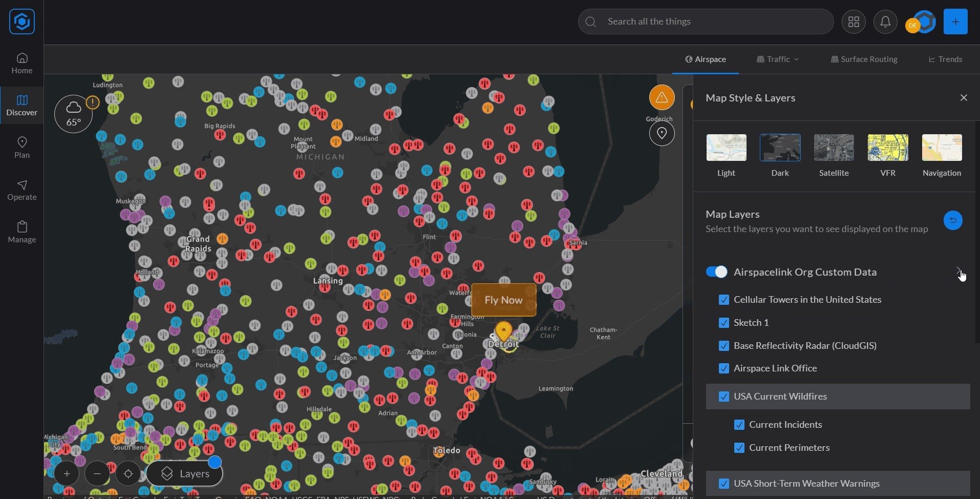Uncheck the Sketch 1 layer

coord(723,323)
